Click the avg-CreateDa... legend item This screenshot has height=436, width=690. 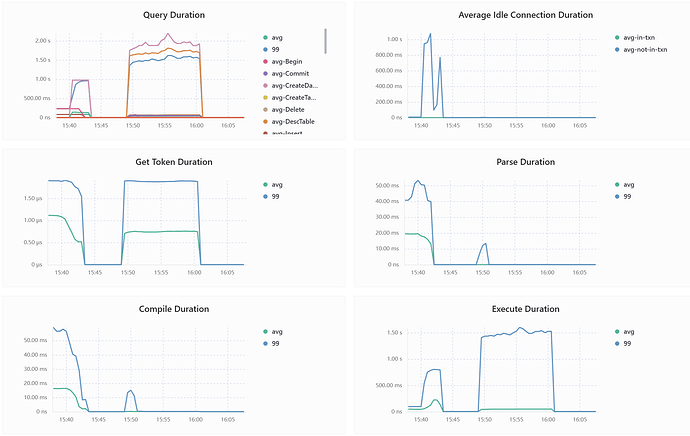pyautogui.click(x=290, y=86)
